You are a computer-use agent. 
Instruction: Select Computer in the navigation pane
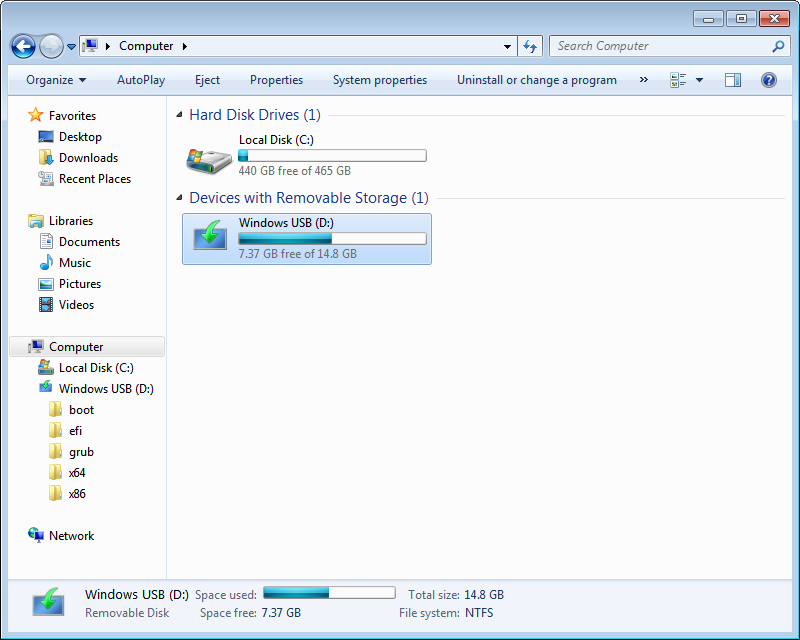pos(87,347)
